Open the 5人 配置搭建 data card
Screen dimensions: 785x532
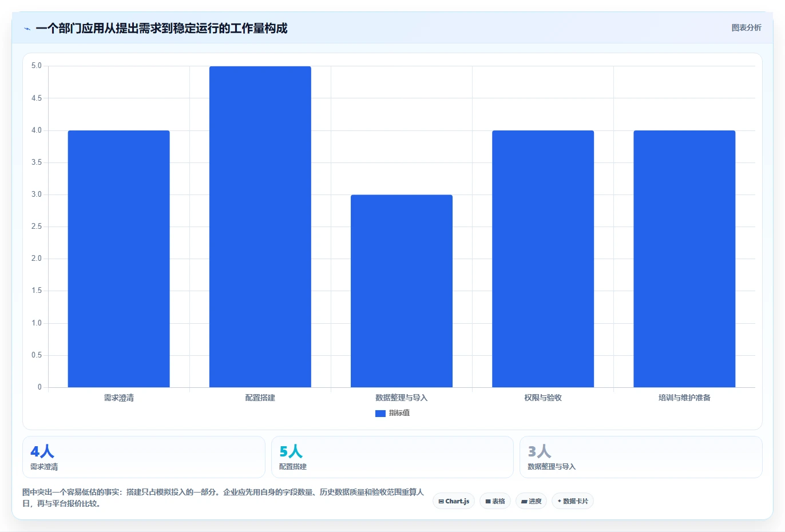click(392, 457)
